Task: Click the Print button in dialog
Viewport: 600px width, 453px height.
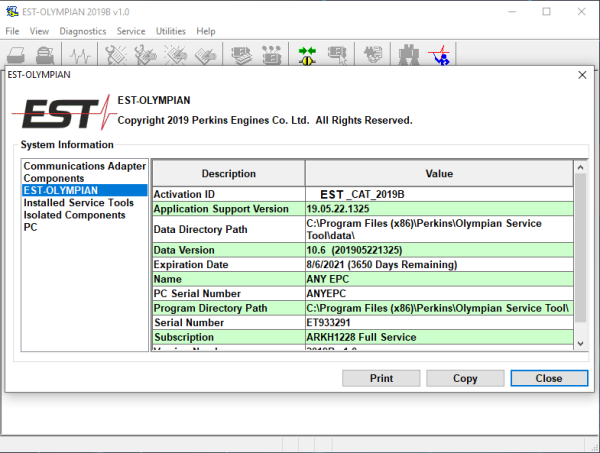Action: [x=381, y=378]
